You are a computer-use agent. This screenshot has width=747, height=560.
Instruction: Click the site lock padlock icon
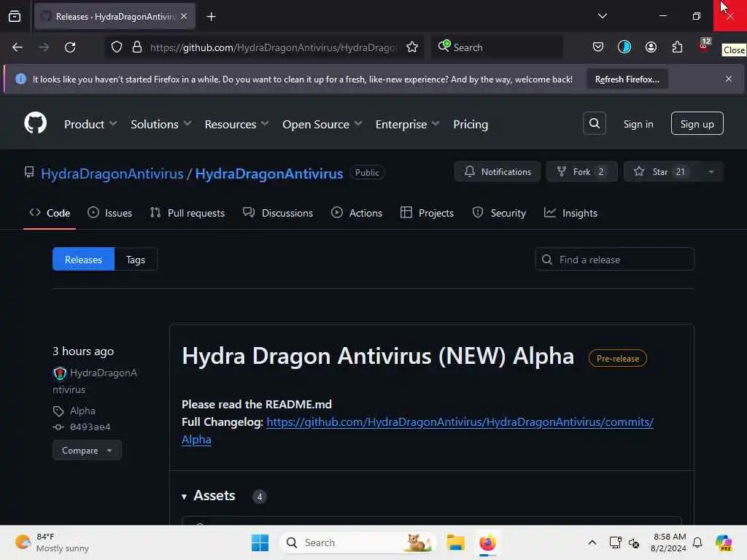(137, 47)
